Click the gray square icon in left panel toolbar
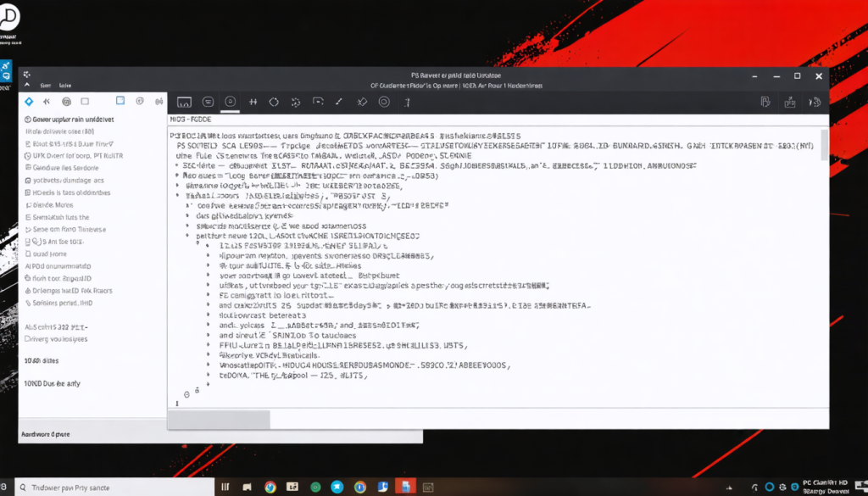Viewport: 868px width, 496px height. pos(85,101)
